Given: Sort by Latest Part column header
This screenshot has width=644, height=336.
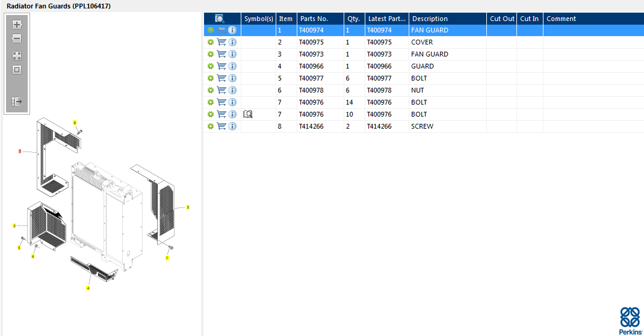Looking at the screenshot, I should coord(387,19).
